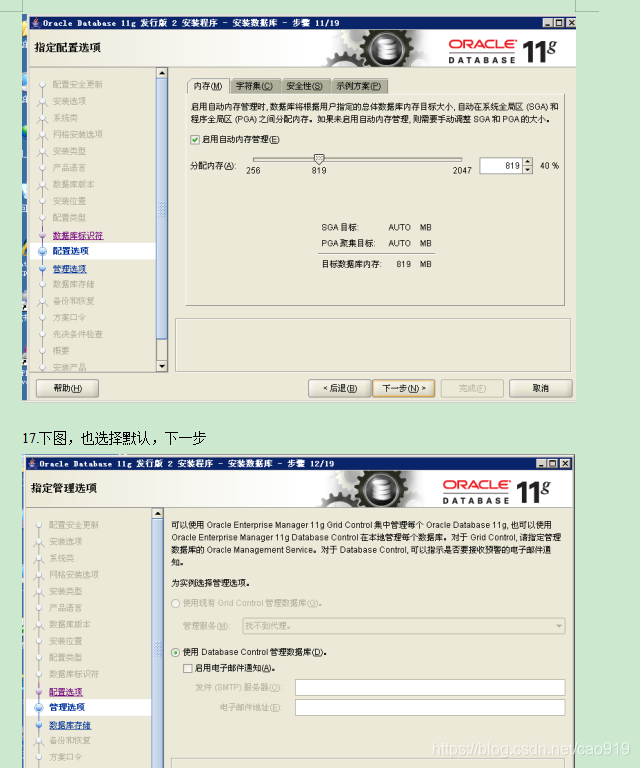Decrease memory value with the spinner down arrow
This screenshot has height=768, width=640.
point(527,169)
